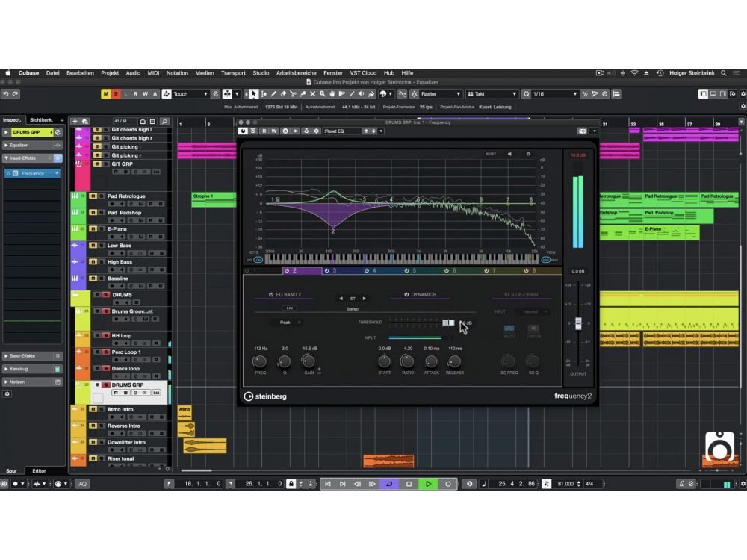Screen dimensions: 747x560
Task: Toggle the Side-Chain power button
Action: [x=506, y=295]
